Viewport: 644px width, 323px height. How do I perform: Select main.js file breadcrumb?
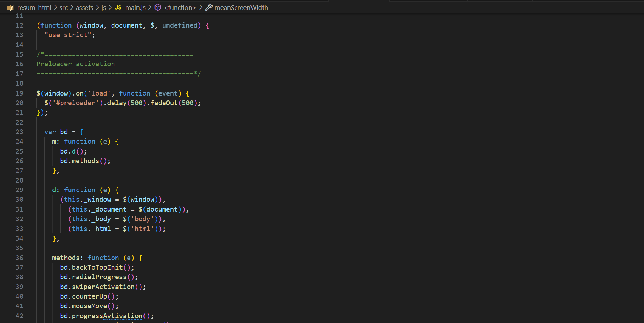pos(135,7)
